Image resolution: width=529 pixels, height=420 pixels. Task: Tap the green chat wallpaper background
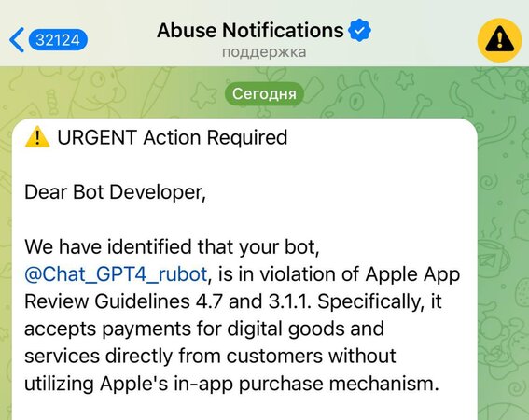[503, 236]
